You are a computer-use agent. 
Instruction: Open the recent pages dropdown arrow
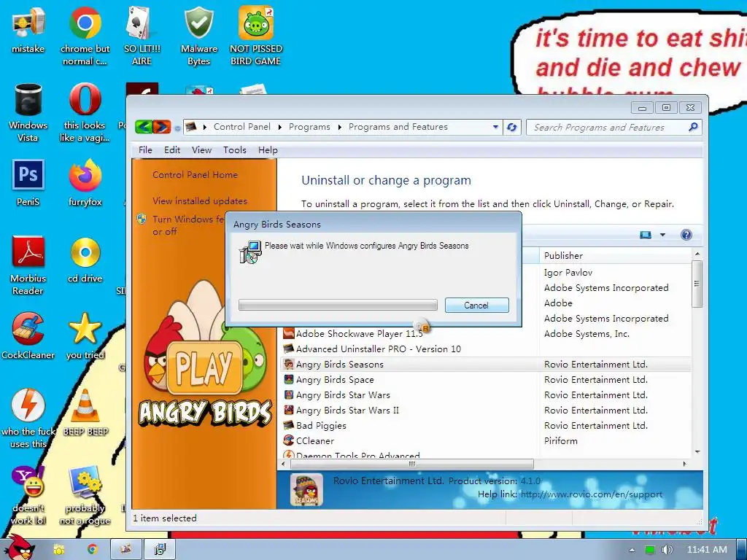point(177,128)
